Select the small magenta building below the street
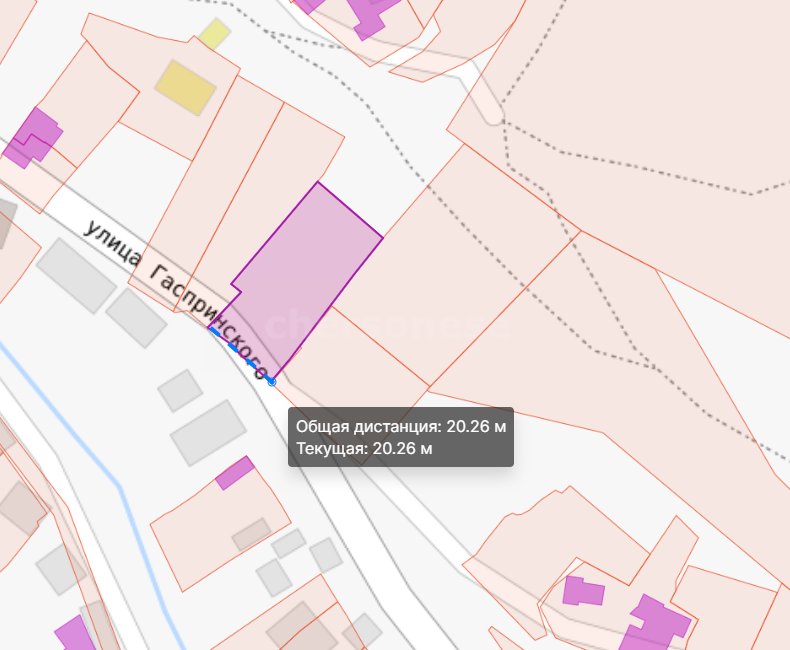This screenshot has height=650, width=790. click(235, 473)
